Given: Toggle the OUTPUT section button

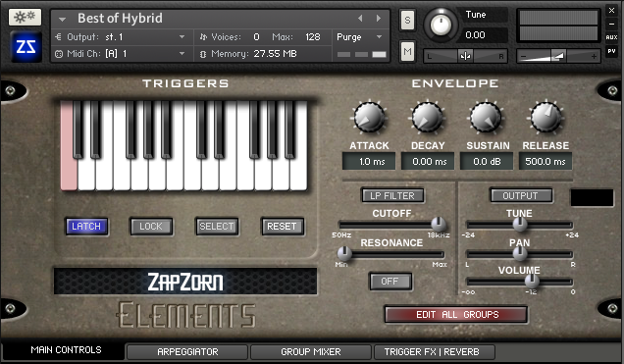Looking at the screenshot, I should tap(521, 195).
